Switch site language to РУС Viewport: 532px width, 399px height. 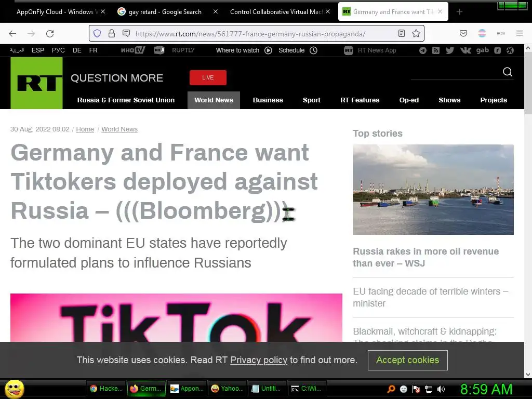tap(58, 50)
